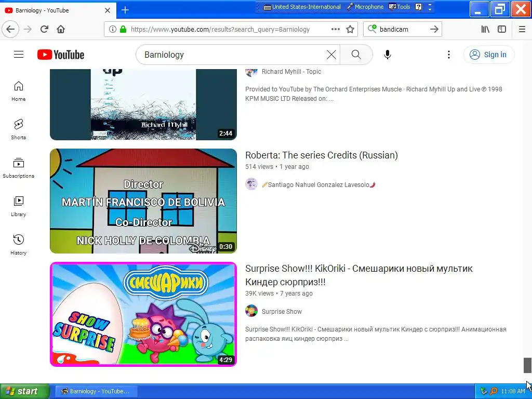The width and height of the screenshot is (532, 399).
Task: Click the taskbar clock 11:08 AM
Action: coord(513,391)
